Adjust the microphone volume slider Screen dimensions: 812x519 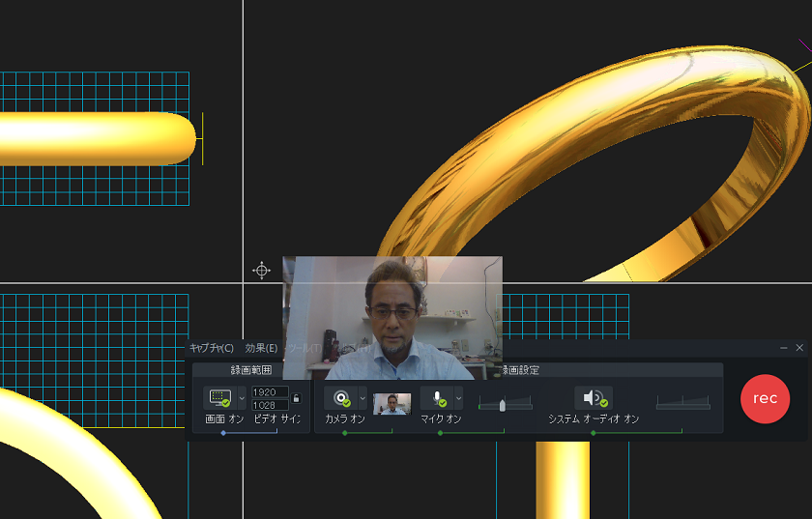click(x=503, y=405)
